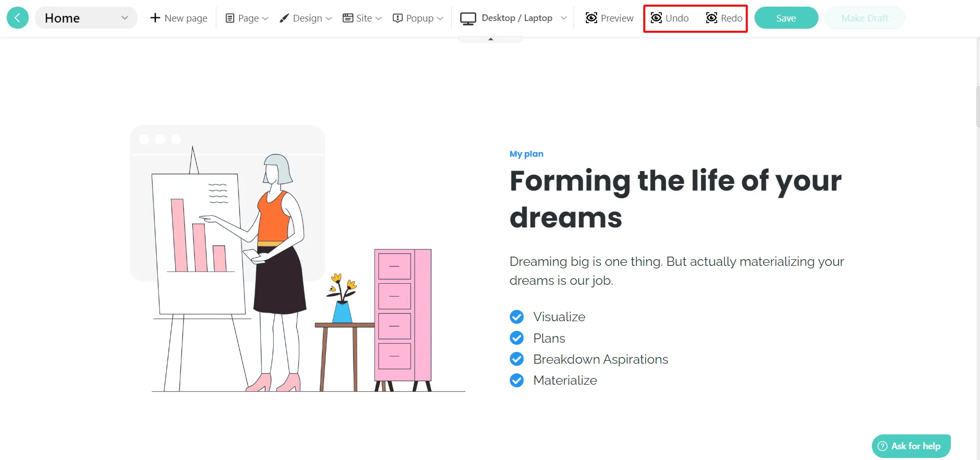
Task: Click the Undo icon in toolbar
Action: tap(656, 18)
